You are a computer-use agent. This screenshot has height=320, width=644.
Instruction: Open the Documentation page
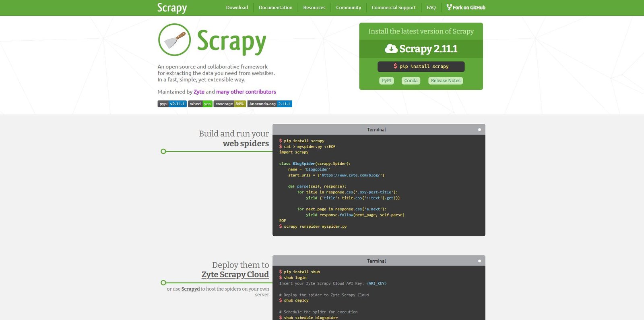[276, 8]
